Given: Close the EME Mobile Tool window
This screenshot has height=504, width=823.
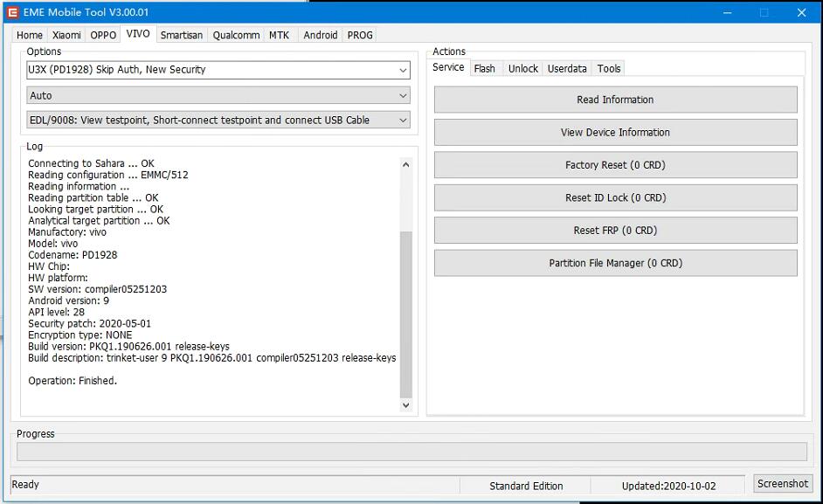Looking at the screenshot, I should coord(801,12).
